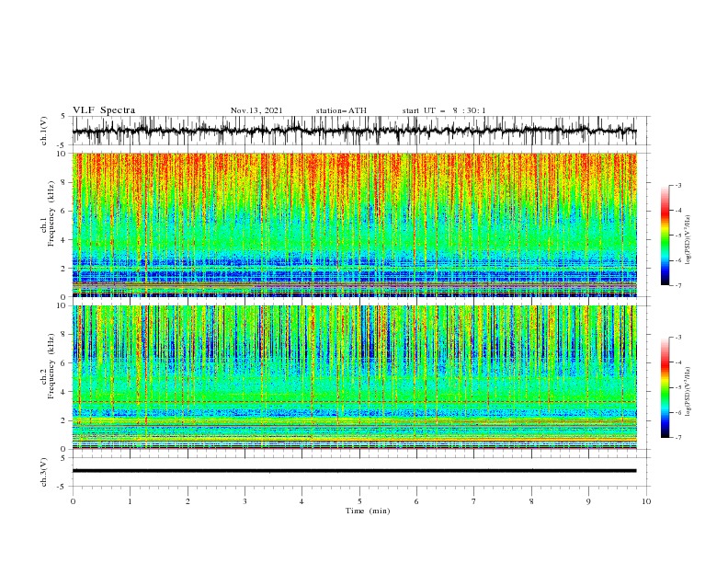Click the ch.1 spectrogram color scale bar
728x563 pixels.
665,236
